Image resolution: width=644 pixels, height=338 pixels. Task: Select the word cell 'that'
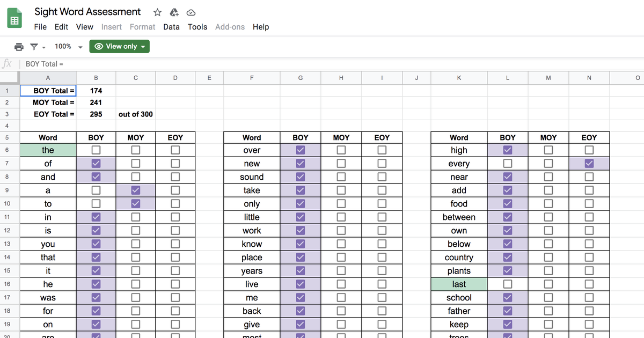[x=48, y=258]
